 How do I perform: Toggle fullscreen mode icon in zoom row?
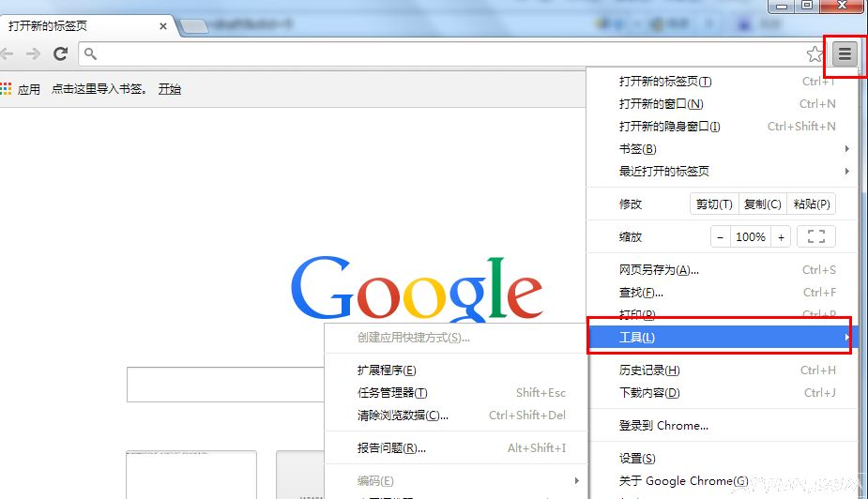pos(816,236)
